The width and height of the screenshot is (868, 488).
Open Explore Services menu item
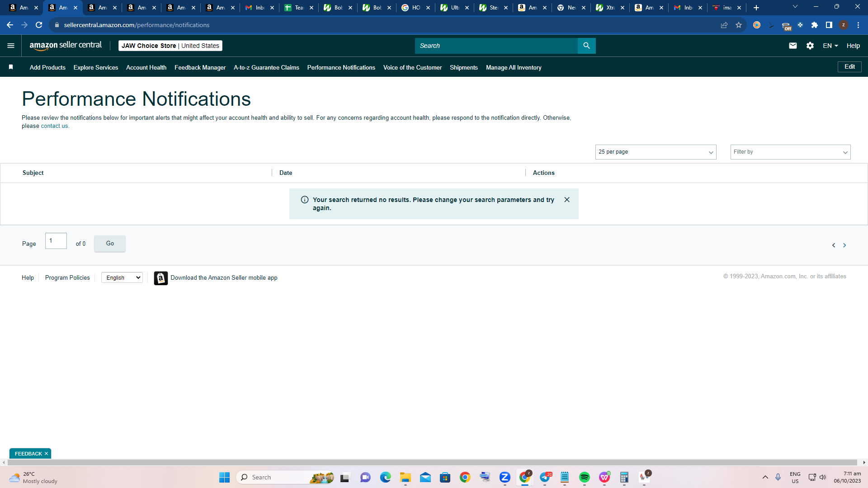click(x=96, y=67)
